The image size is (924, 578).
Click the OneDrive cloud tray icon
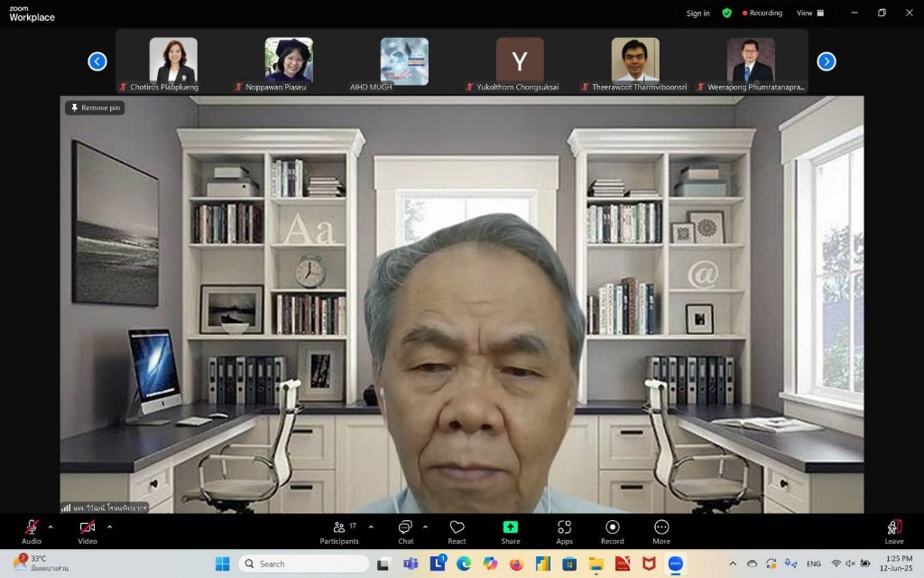pyautogui.click(x=752, y=564)
